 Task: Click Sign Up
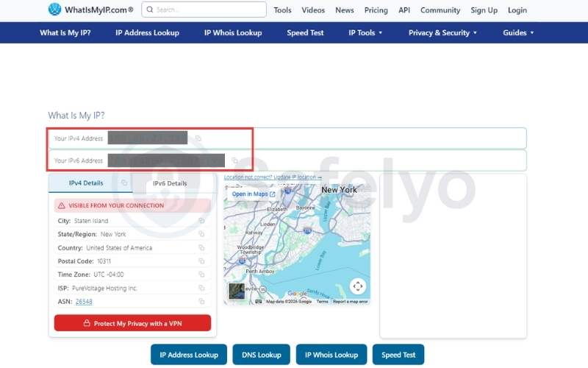[484, 10]
